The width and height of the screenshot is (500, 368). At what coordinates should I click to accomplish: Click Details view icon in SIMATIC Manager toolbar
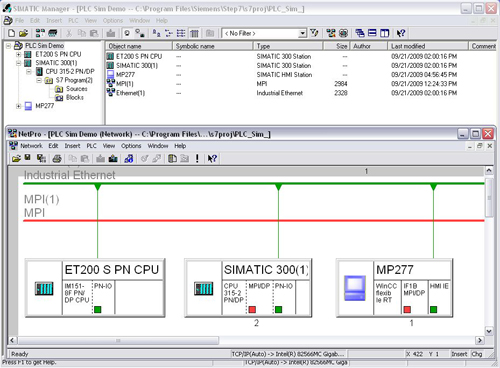tap(194, 33)
